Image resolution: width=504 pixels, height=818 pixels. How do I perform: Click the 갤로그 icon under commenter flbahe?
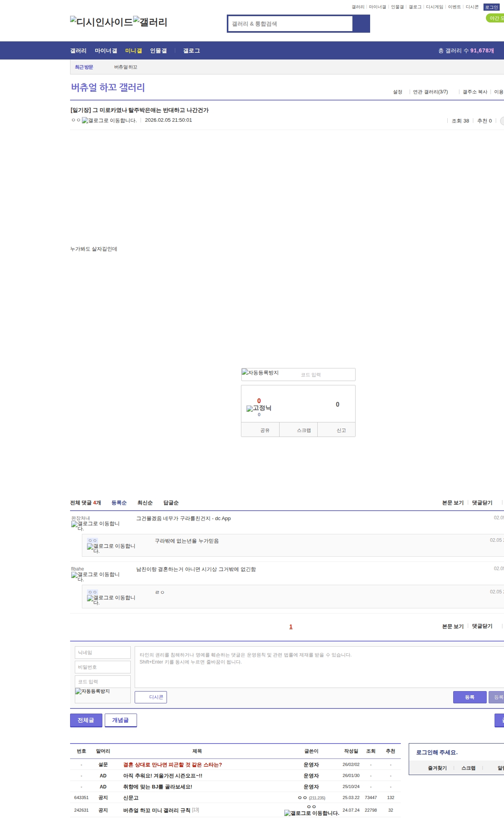[95, 576]
